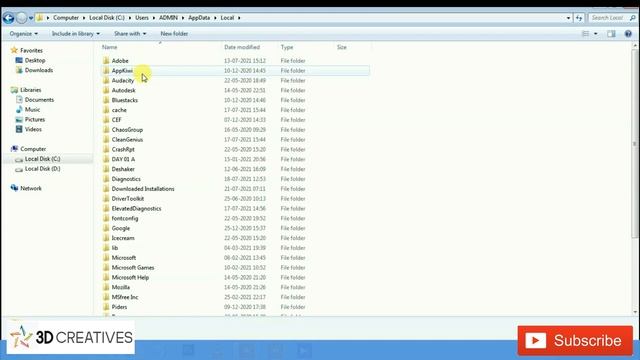Viewport: 640px width, 360px height.
Task: Open the Include in library menu
Action: [76, 33]
